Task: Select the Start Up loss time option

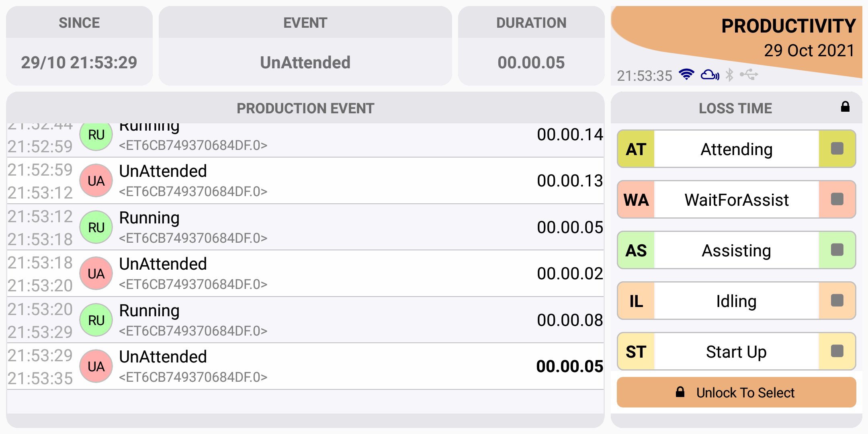Action: click(x=736, y=351)
